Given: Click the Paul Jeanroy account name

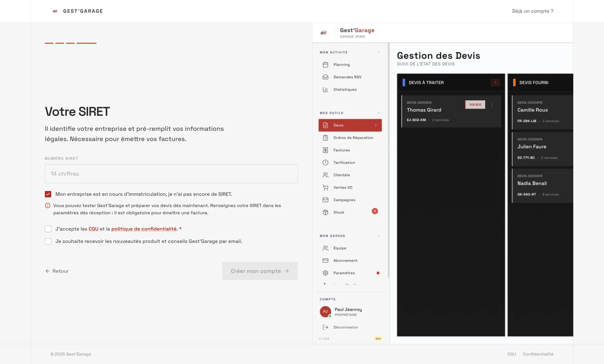Looking at the screenshot, I should (348, 310).
